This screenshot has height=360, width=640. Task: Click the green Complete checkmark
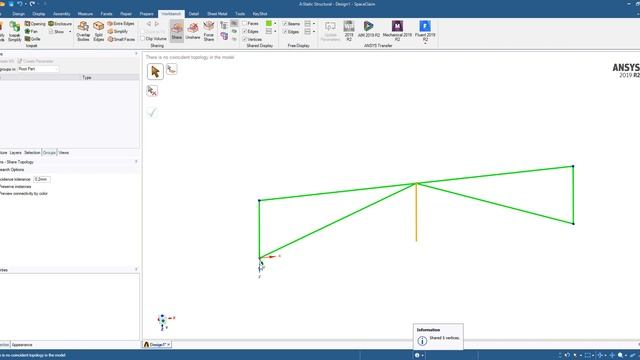(x=152, y=112)
